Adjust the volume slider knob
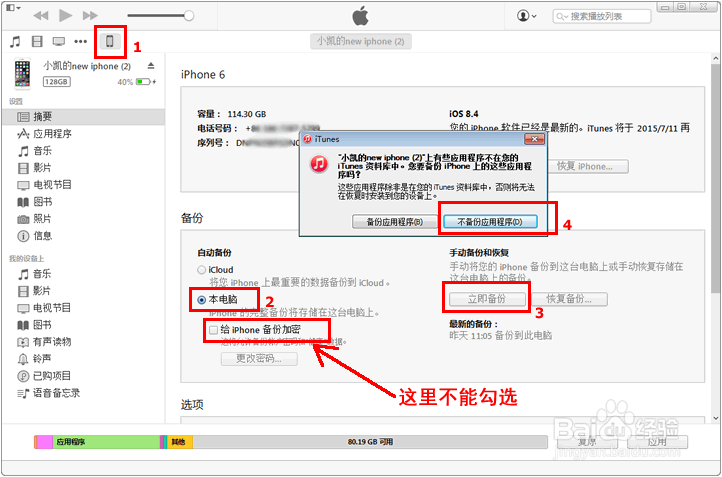The width and height of the screenshot is (722, 477). pos(189,16)
